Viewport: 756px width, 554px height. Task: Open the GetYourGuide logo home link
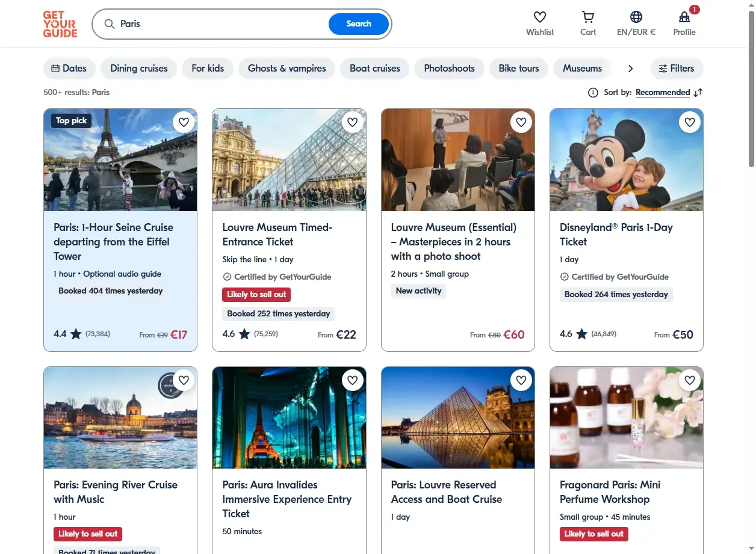60,24
